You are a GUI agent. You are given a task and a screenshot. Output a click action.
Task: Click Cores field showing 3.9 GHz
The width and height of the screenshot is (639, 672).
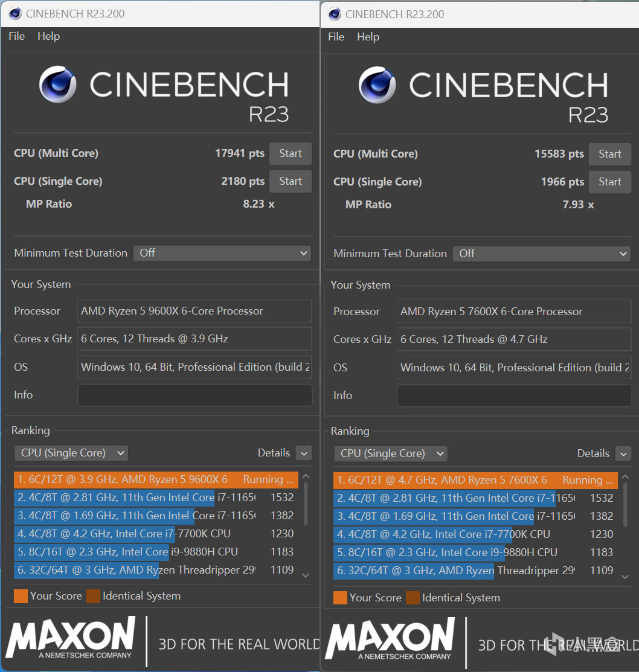coord(194,339)
